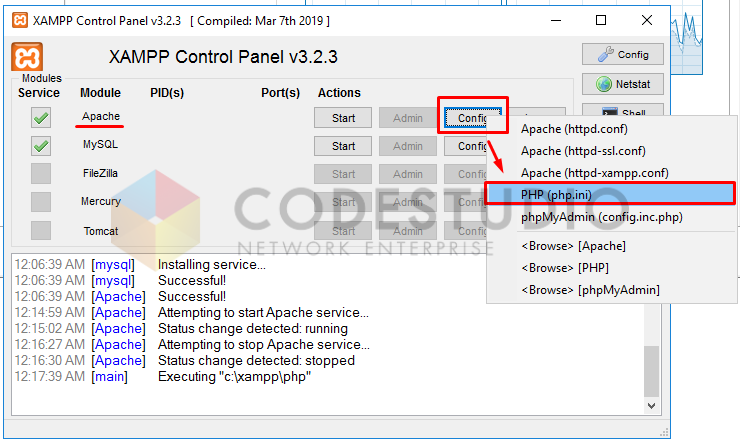This screenshot has width=740, height=442.
Task: Click Mercury Start button
Action: [x=343, y=202]
